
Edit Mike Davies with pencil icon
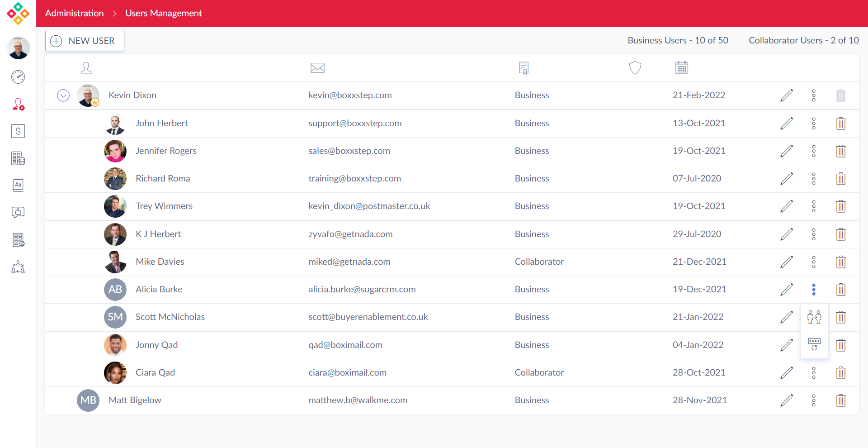[787, 262]
